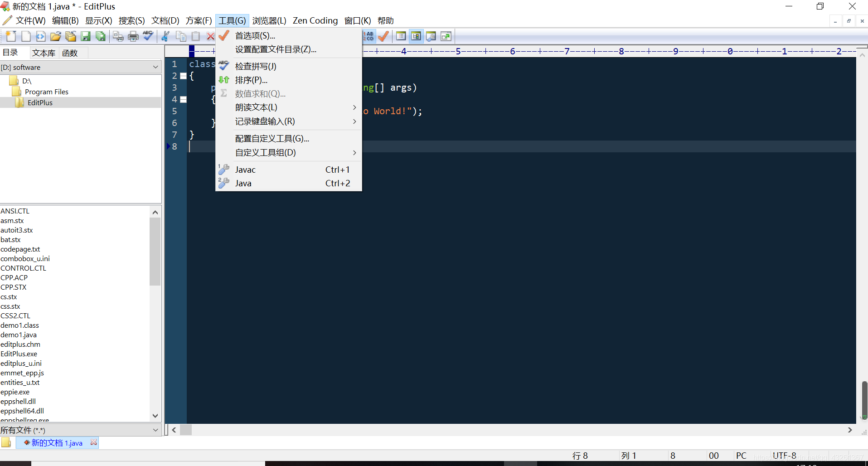Viewport: 868px width, 466px height.
Task: Click file list scrollbar down arrow
Action: point(155,416)
